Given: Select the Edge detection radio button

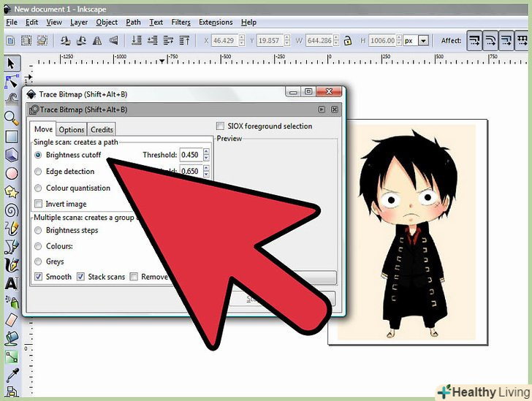Looking at the screenshot, I should (38, 172).
